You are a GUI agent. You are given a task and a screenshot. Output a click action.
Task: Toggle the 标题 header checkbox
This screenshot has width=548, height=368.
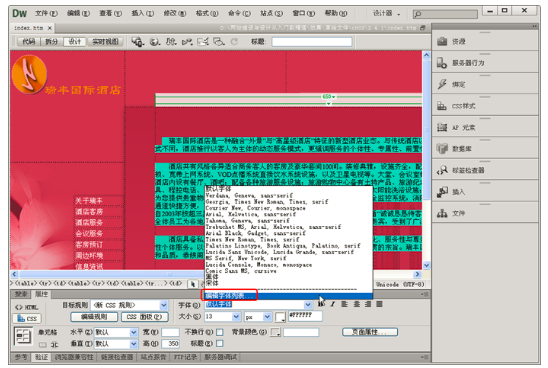[220, 344]
